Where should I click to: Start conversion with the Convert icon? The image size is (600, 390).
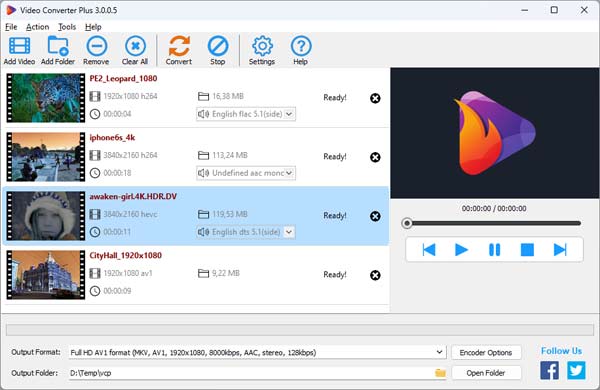179,46
